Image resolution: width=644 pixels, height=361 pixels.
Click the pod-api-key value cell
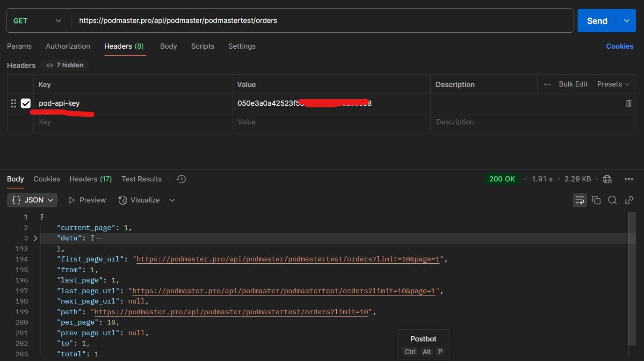[331, 103]
